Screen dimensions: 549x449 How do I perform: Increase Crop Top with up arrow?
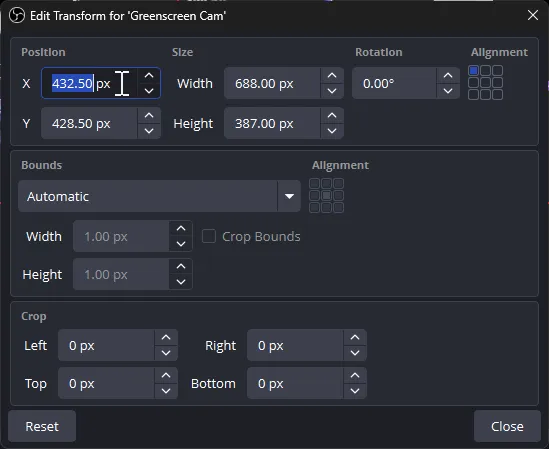tap(166, 375)
